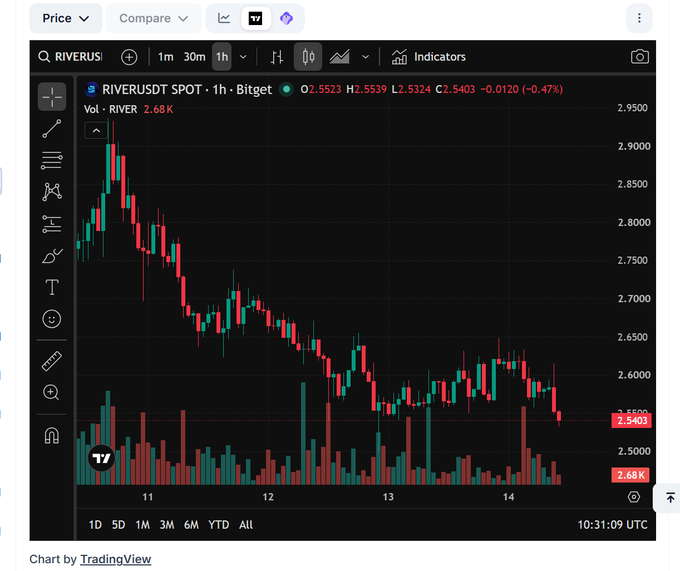
Task: Set date range to All
Action: tap(246, 525)
